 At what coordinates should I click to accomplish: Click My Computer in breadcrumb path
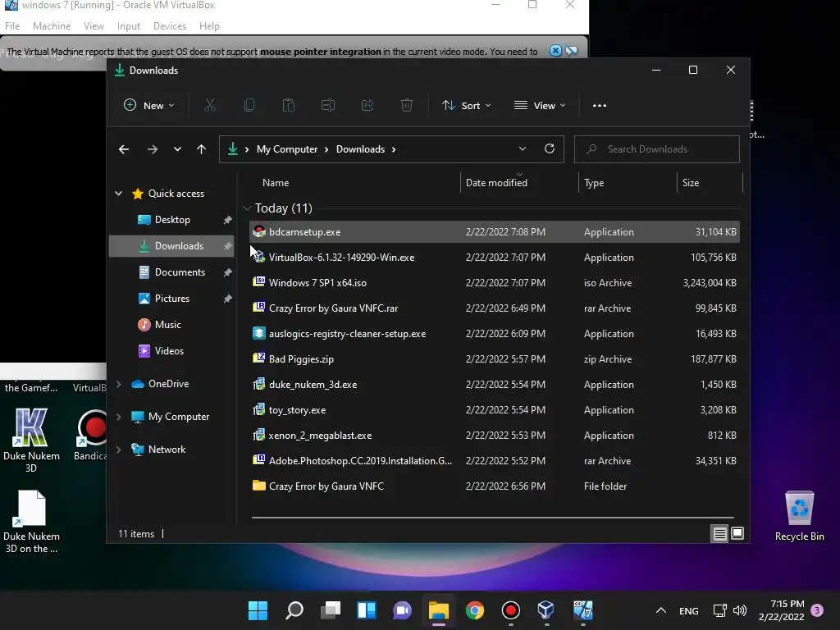[x=287, y=149]
